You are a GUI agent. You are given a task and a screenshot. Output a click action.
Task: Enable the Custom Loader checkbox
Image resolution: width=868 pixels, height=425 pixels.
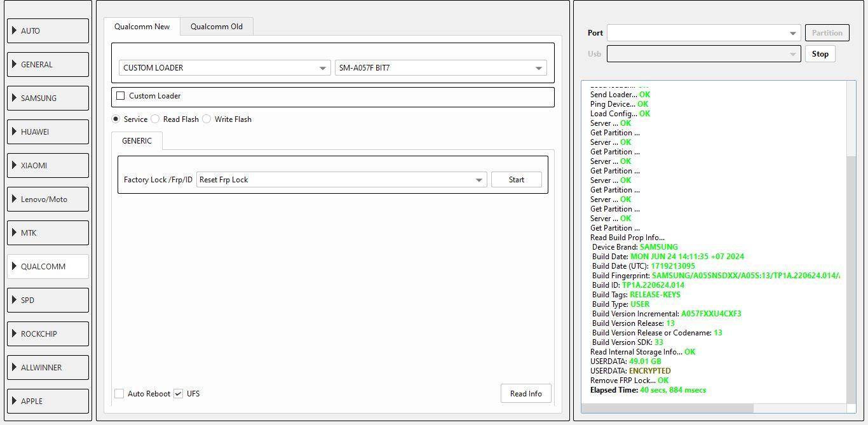pos(121,96)
